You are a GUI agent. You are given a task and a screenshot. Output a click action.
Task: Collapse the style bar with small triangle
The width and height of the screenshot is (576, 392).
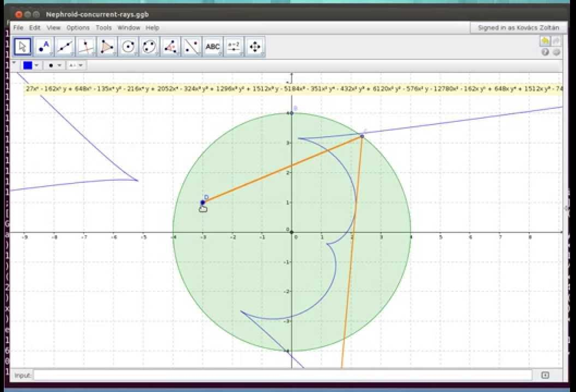click(14, 63)
